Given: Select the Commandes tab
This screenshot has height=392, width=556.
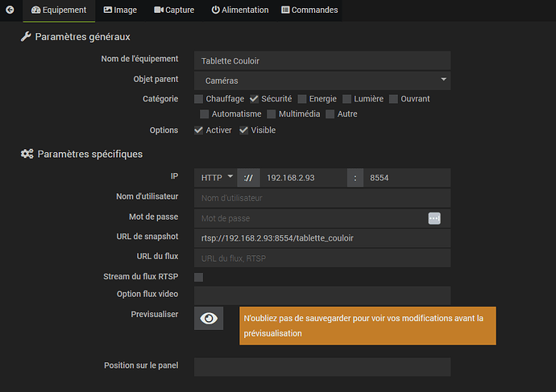Looking at the screenshot, I should click(309, 10).
